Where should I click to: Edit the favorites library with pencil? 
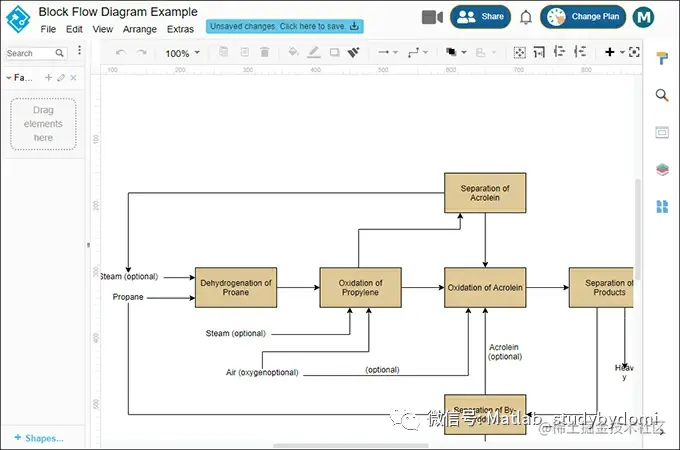pos(61,78)
